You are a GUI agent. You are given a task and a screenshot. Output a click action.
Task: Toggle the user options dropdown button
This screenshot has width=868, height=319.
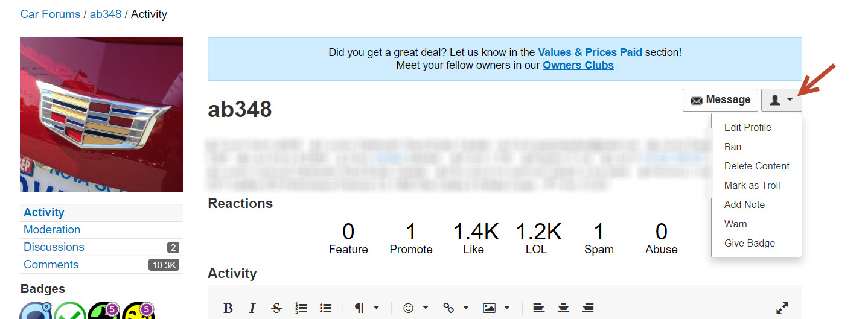(782, 100)
